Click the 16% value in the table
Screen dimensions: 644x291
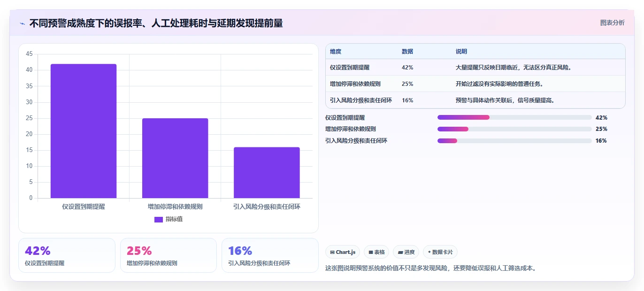(x=407, y=100)
